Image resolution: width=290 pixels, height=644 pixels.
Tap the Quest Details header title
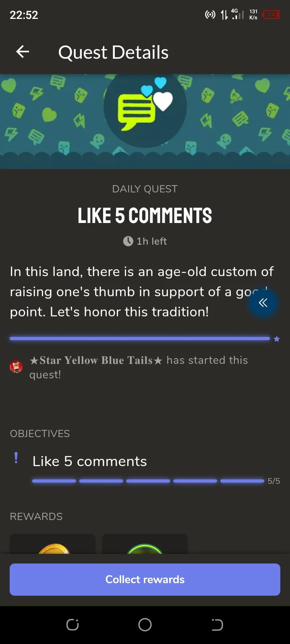tap(113, 52)
